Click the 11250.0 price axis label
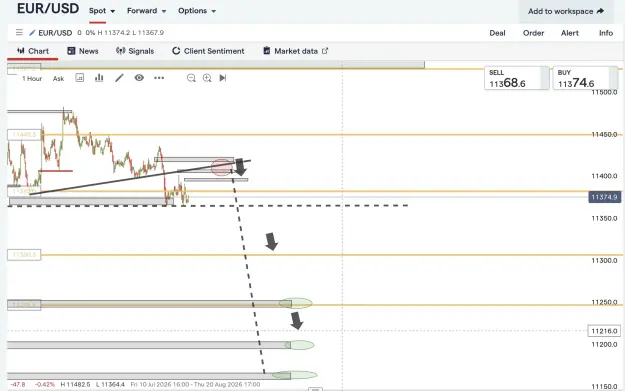Screen dimensions: 625x391 (x=604, y=302)
